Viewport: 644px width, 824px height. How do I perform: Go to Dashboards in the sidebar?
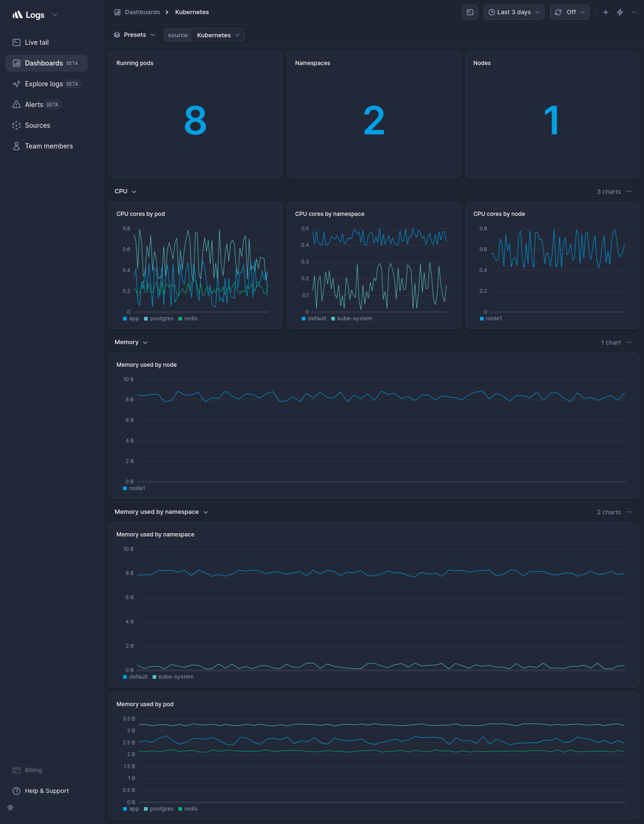(46, 63)
